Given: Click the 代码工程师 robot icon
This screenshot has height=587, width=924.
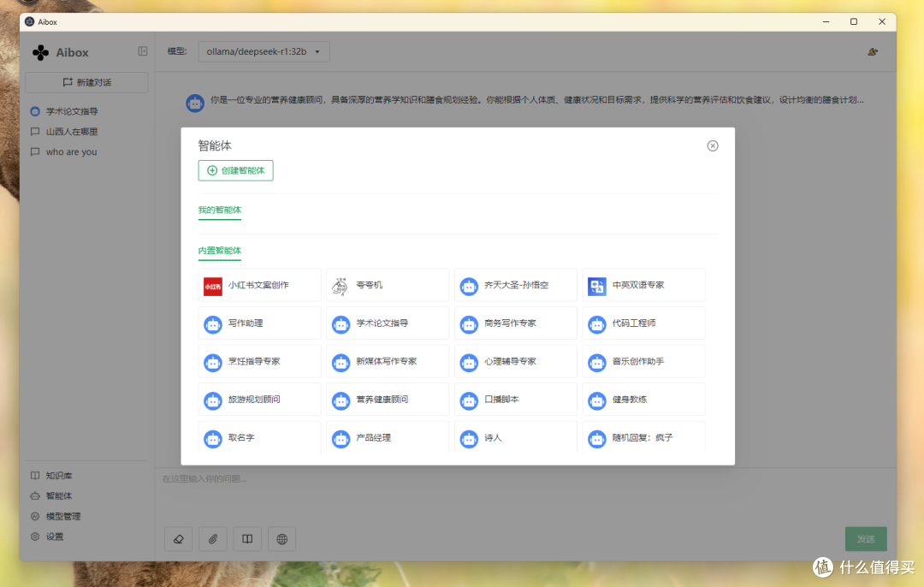Looking at the screenshot, I should pos(597,324).
